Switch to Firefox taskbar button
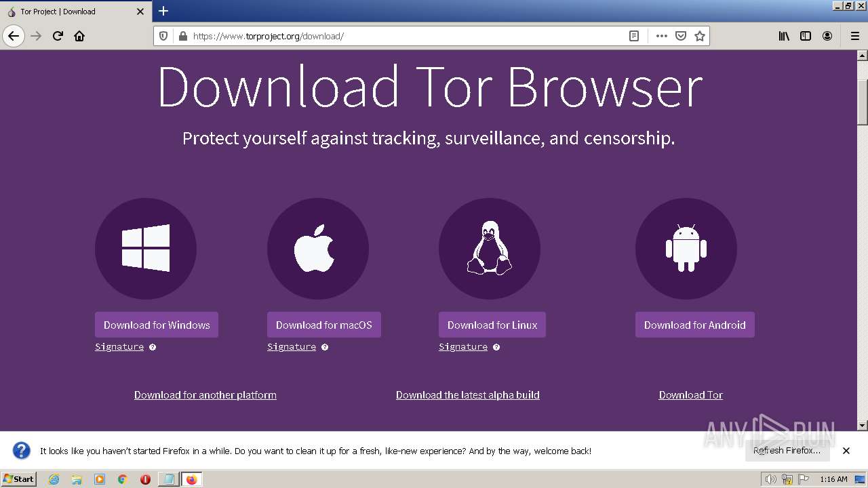The image size is (868, 488). pos(192,479)
